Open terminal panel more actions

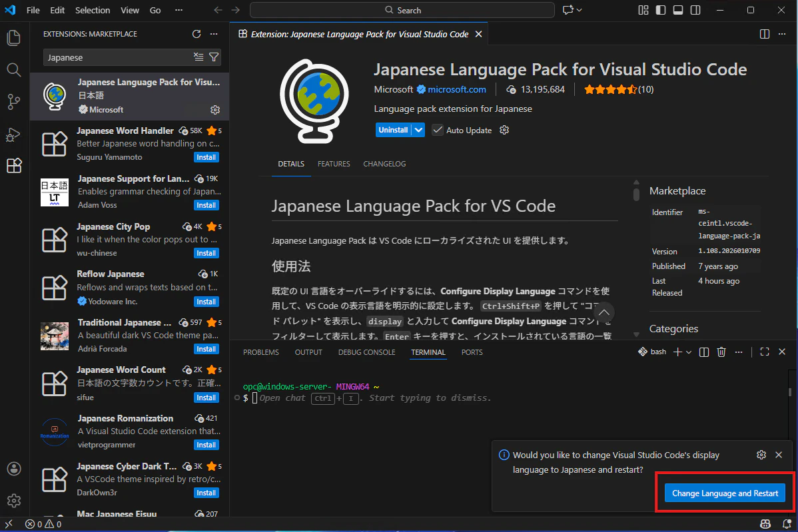pyautogui.click(x=739, y=352)
